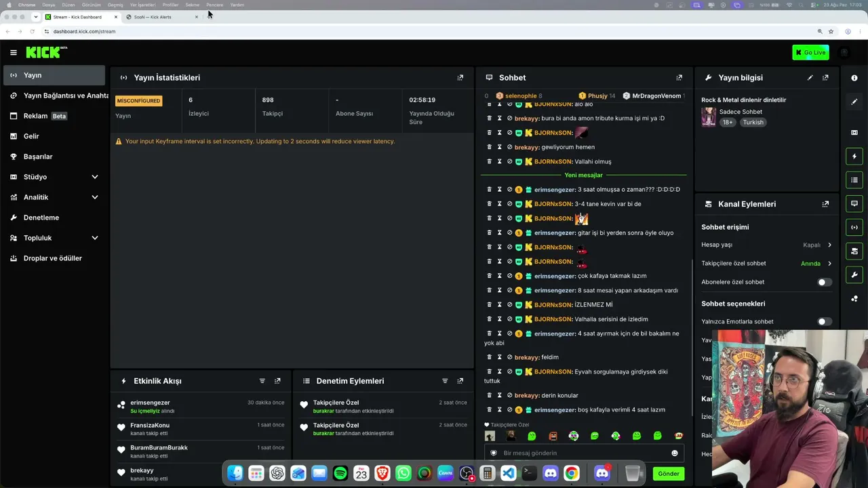Launch OBS from the Dock
This screenshot has width=868, height=488.
pyautogui.click(x=467, y=473)
